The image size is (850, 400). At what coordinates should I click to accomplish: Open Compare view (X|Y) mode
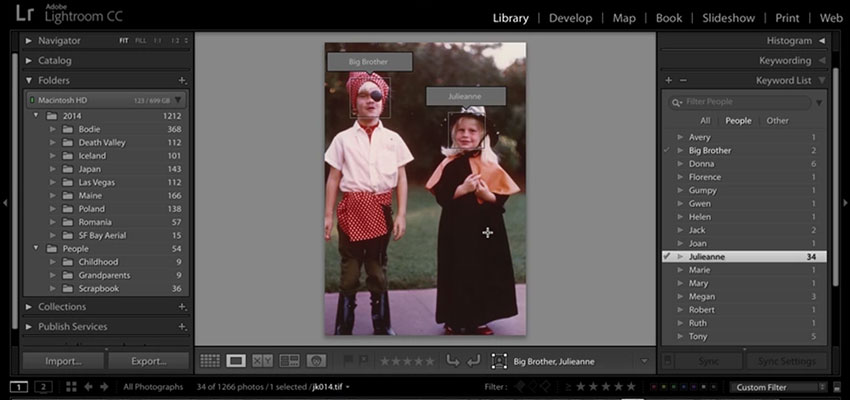263,361
